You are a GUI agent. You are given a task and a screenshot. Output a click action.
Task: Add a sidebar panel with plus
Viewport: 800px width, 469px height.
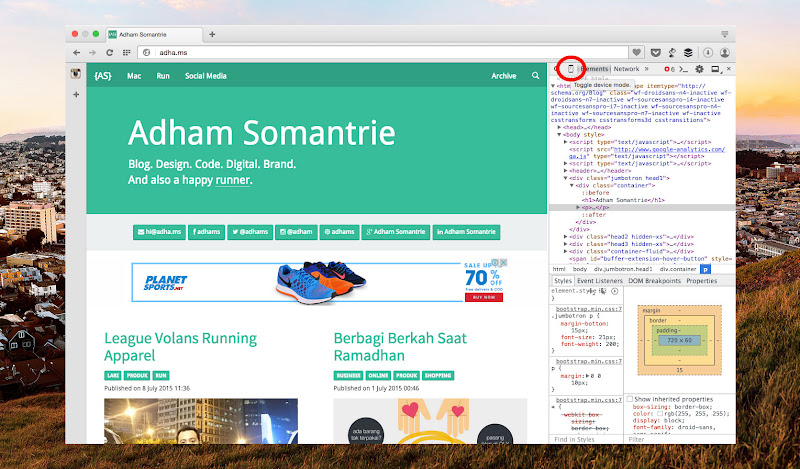76,94
